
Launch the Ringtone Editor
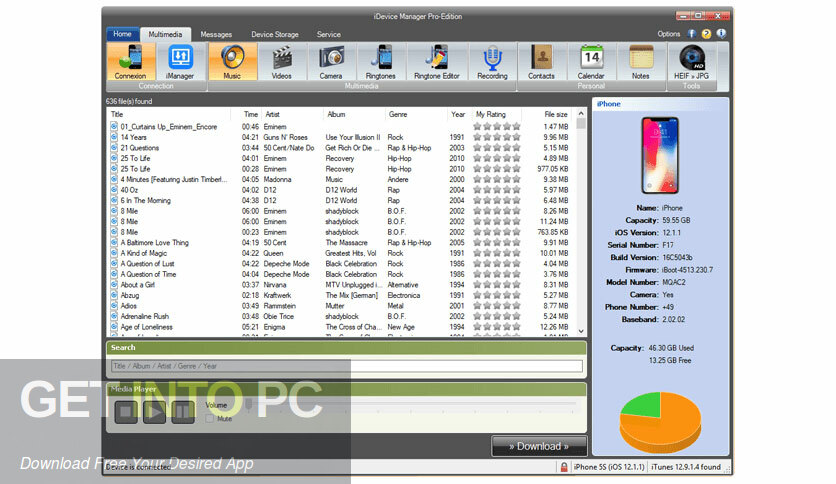(437, 62)
